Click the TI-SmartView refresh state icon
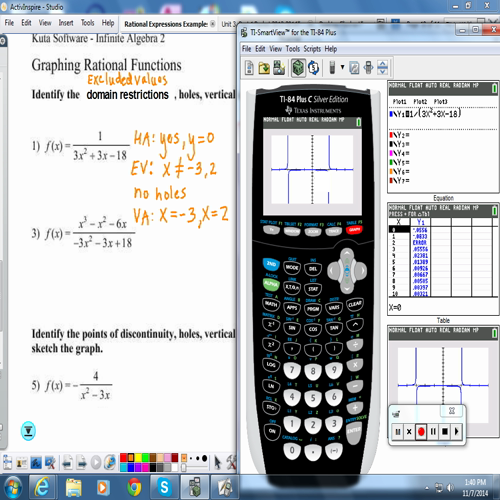Screen dimensions: 500x500 pos(313,68)
